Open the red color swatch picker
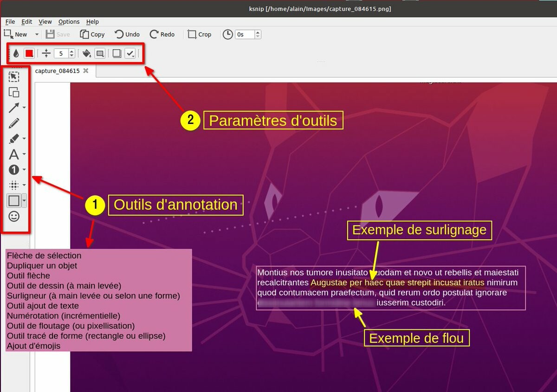This screenshot has width=557, height=392. pyautogui.click(x=29, y=53)
